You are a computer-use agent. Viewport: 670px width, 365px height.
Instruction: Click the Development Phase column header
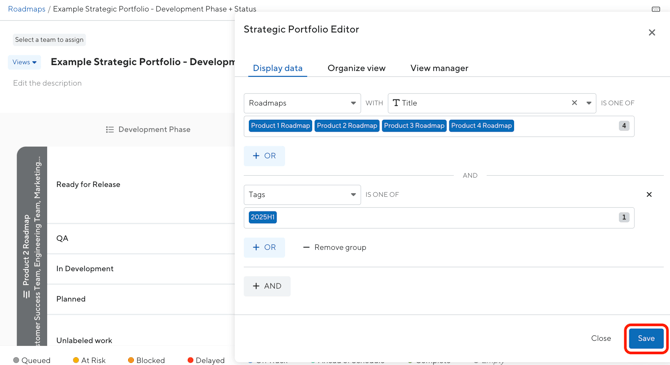148,130
